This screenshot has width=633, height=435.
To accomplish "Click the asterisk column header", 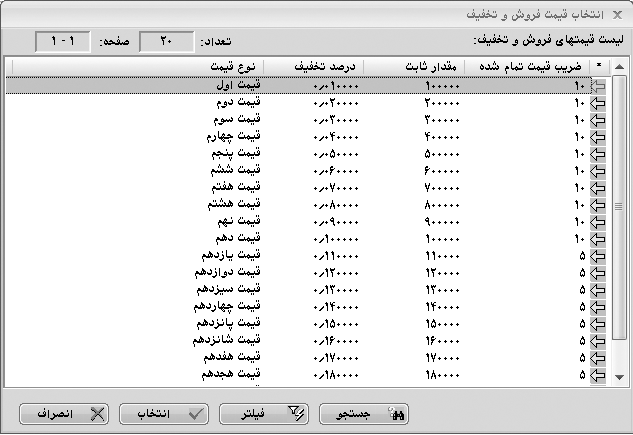I will click(599, 67).
